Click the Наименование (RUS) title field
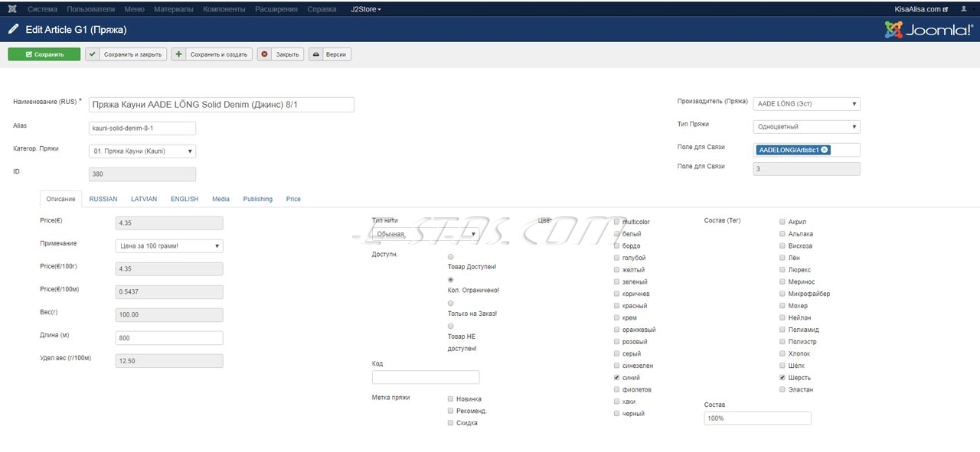980x452 pixels. (221, 105)
